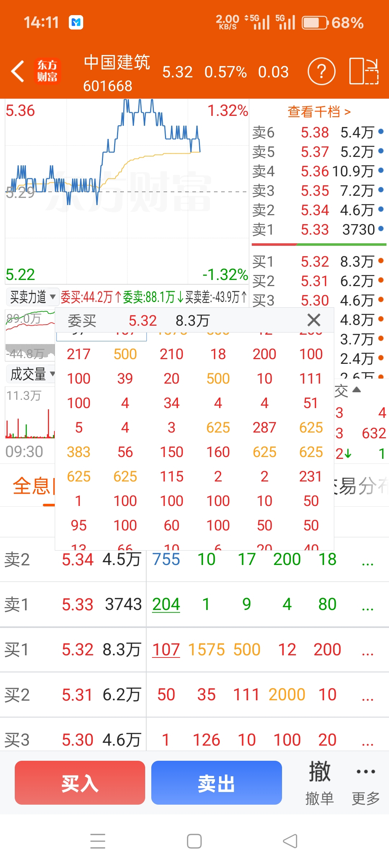Viewport: 389px width, 868px height.
Task: Expand ellipsis on 买3 5.30 queue row
Action: click(x=367, y=743)
